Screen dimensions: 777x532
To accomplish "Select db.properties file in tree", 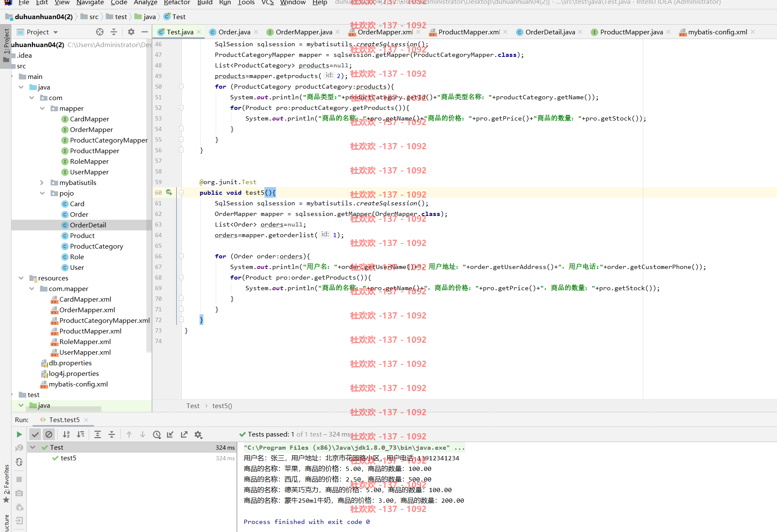I will coord(70,363).
